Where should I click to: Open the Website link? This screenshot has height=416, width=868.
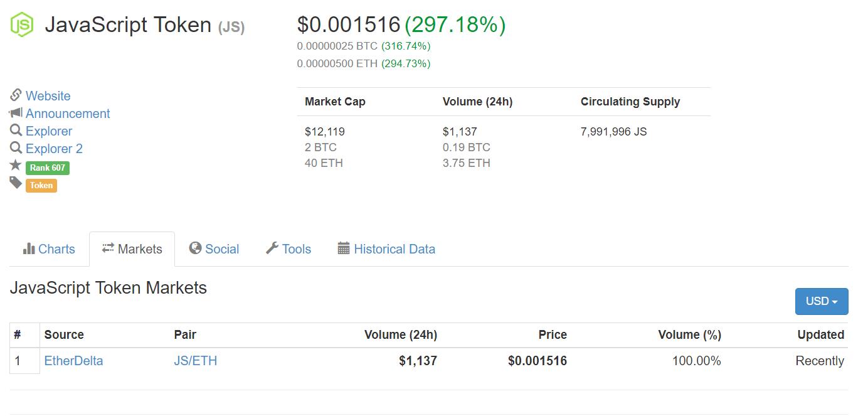click(x=48, y=96)
